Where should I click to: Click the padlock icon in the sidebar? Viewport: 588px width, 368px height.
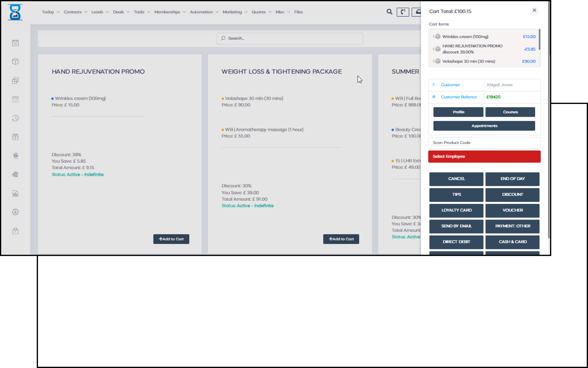pyautogui.click(x=15, y=231)
